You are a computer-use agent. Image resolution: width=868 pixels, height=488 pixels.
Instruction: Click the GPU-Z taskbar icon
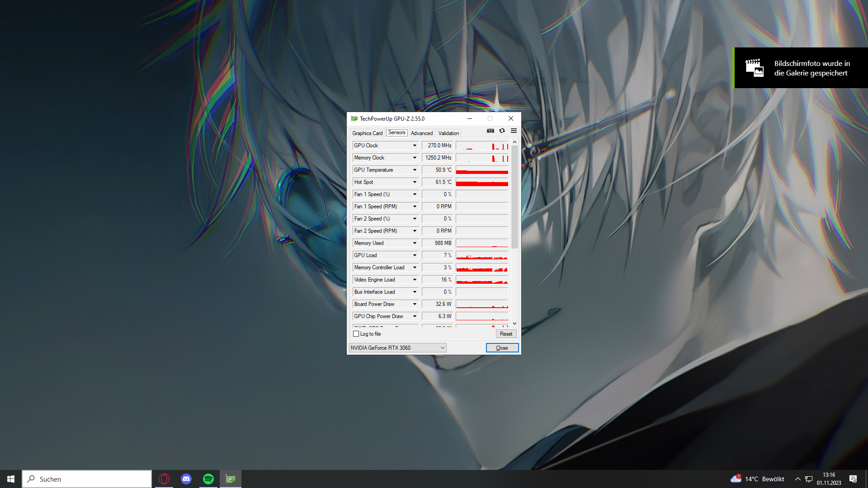pos(231,479)
